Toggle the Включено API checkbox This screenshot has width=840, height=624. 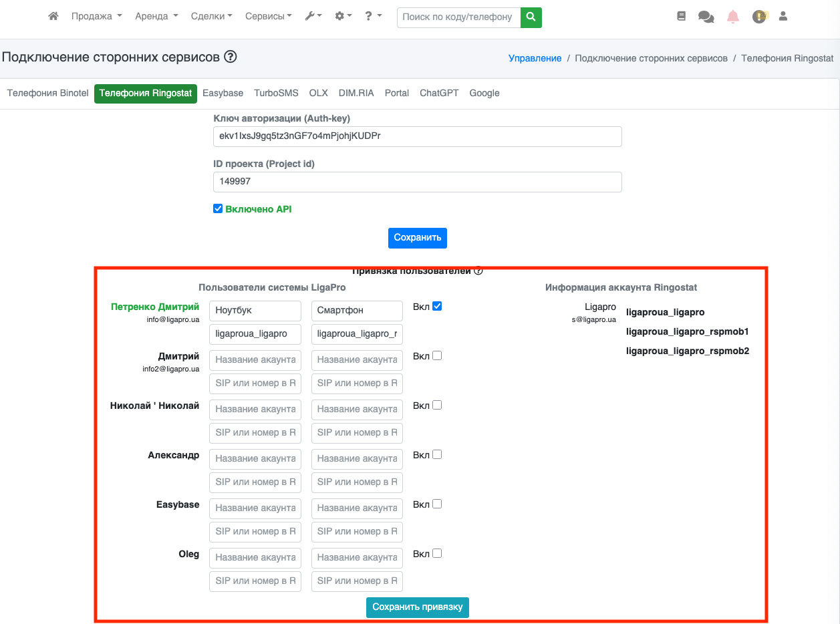[218, 209]
